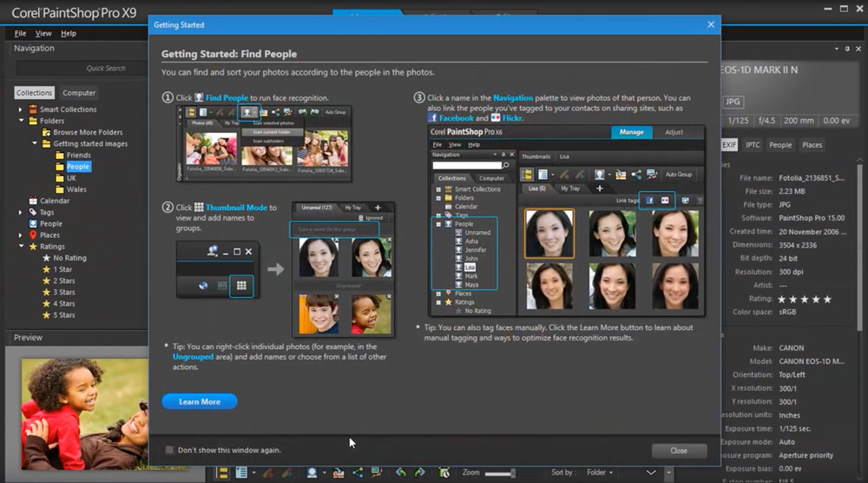Image resolution: width=868 pixels, height=483 pixels.
Task: Click the chevron right of Sort by Folder
Action: click(651, 473)
